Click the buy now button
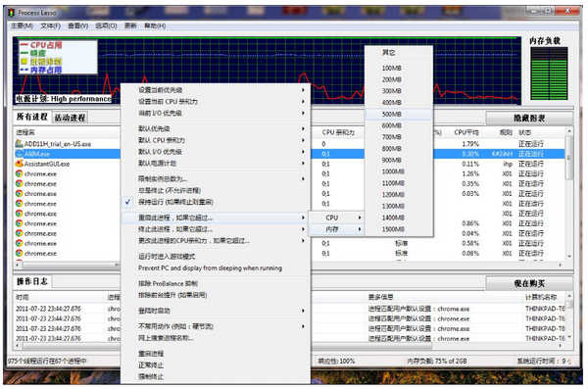Viewport: 588px width, 389px height. pos(529,283)
